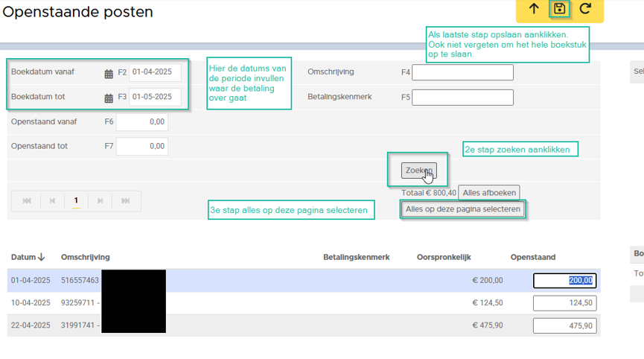
Task: Select page 1 in pagination
Action: click(76, 201)
